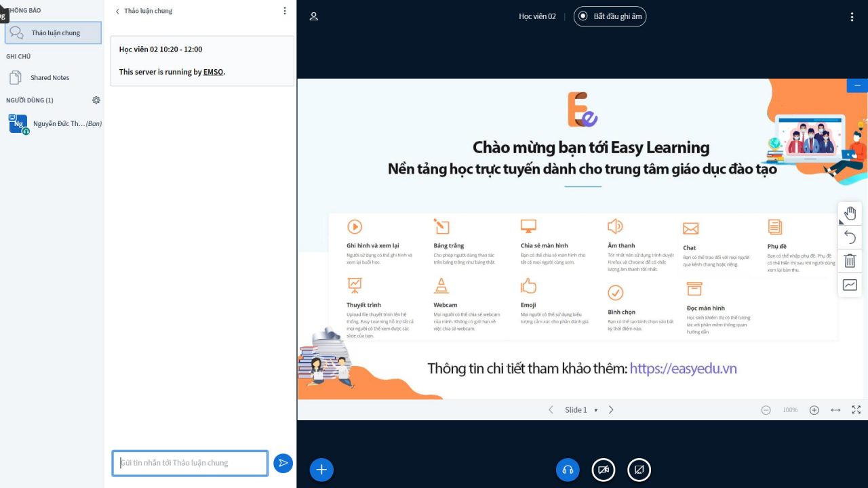Undo the last whiteboard annotation
This screenshot has width=868, height=488.
tap(850, 237)
